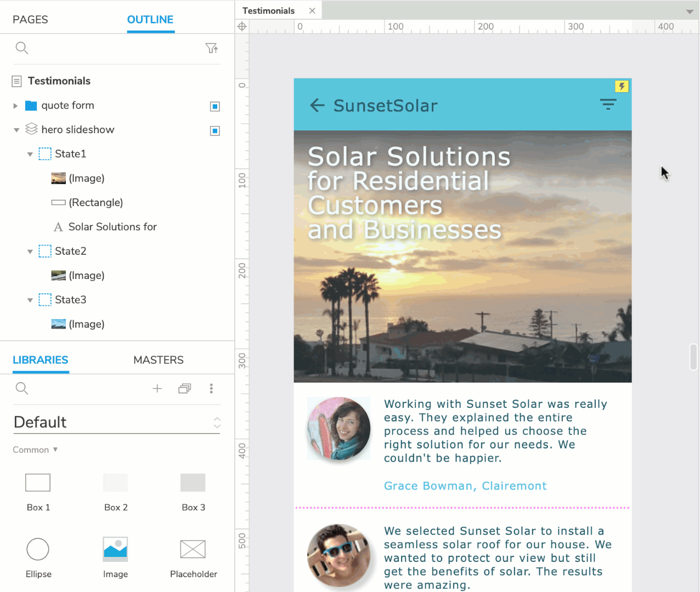Image resolution: width=700 pixels, height=592 pixels.
Task: Select the Placeholder widget in the library
Action: [x=193, y=549]
